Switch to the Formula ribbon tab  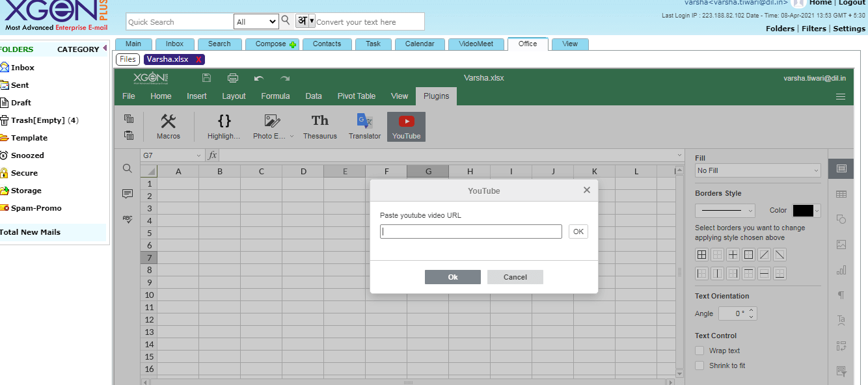point(275,96)
